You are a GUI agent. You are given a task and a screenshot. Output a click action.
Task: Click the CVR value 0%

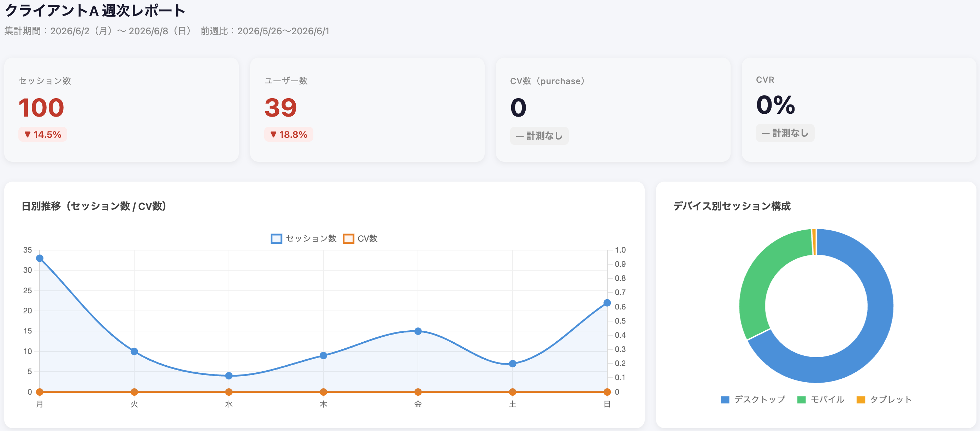click(x=775, y=105)
